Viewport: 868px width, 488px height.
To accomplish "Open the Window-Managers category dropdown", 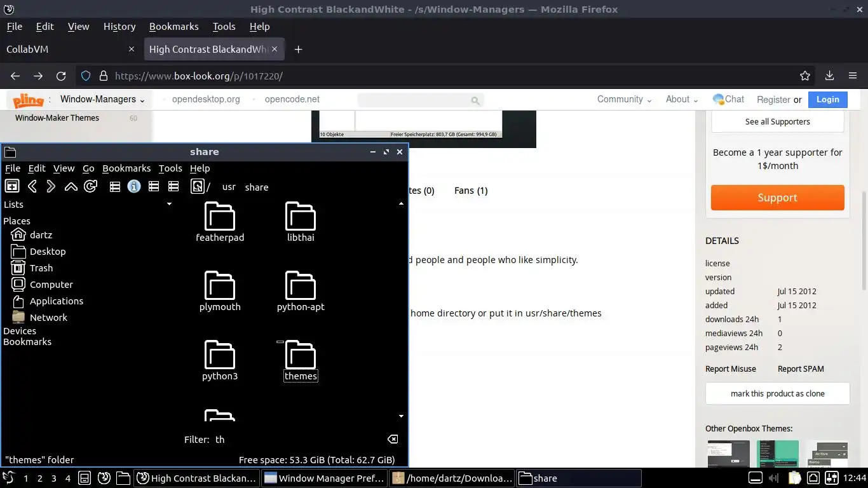I will (102, 99).
